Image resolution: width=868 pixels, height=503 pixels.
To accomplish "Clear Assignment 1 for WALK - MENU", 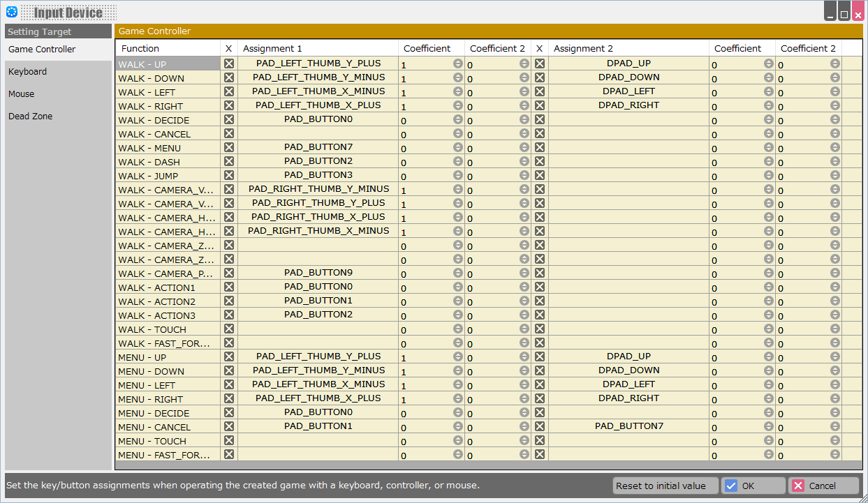I will point(229,147).
